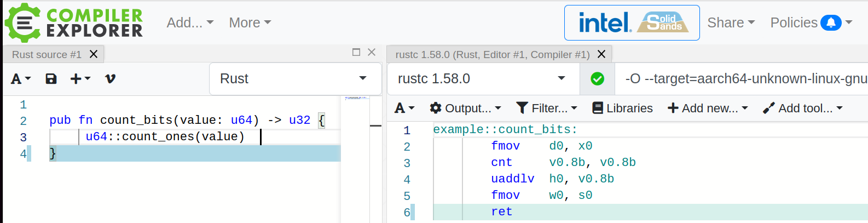
Task: Open the Rust language selector
Action: pyautogui.click(x=295, y=79)
